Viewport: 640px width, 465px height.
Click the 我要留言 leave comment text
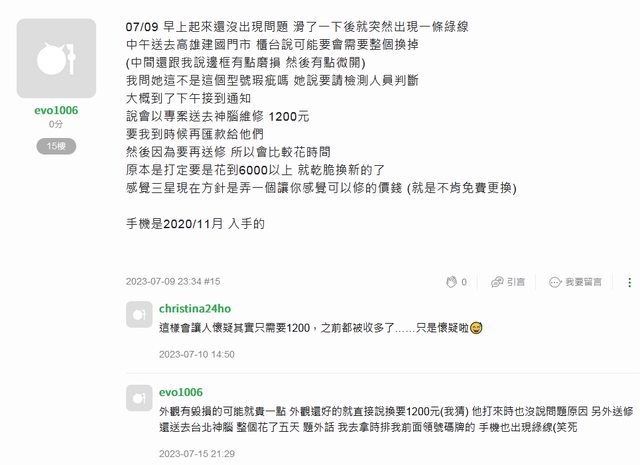(583, 282)
